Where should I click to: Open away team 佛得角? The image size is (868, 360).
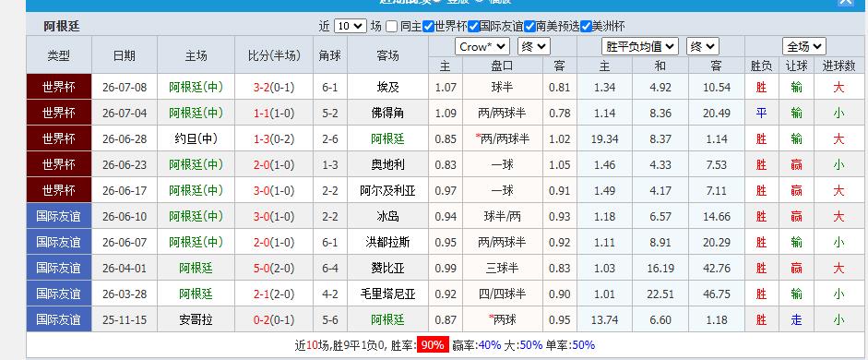(x=387, y=113)
